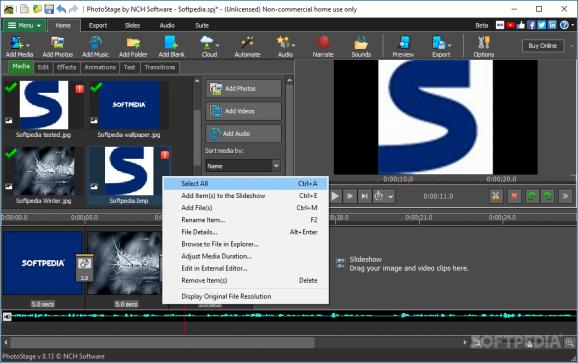Open the Animations sub-tab
Image resolution: width=578 pixels, height=363 pixels.
(100, 67)
